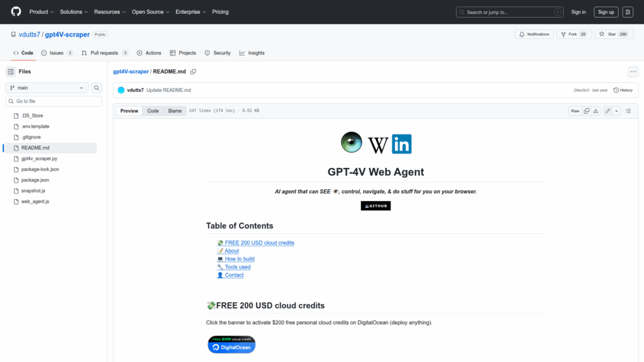Click Sign in
Viewport: 644px width, 362px height.
[579, 12]
